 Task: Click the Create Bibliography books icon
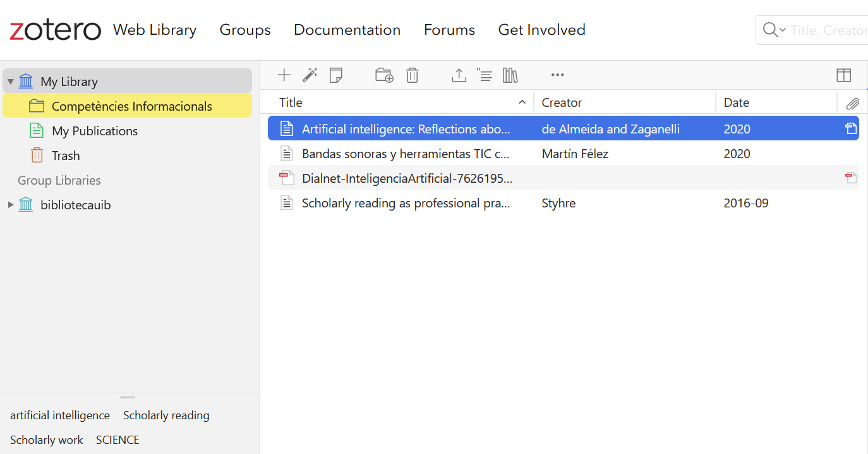pyautogui.click(x=510, y=75)
